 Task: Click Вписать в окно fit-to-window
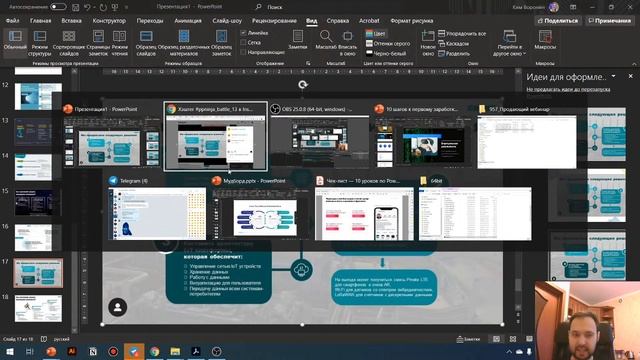click(x=347, y=42)
